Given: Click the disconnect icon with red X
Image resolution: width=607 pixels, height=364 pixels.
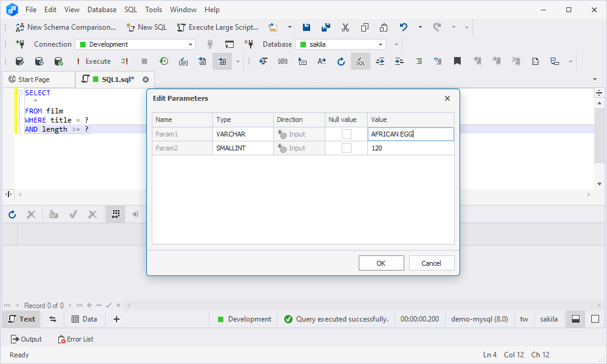Looking at the screenshot, I should tap(249, 44).
